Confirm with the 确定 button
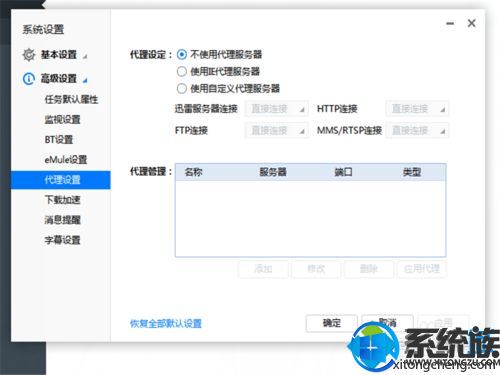 pos(332,323)
